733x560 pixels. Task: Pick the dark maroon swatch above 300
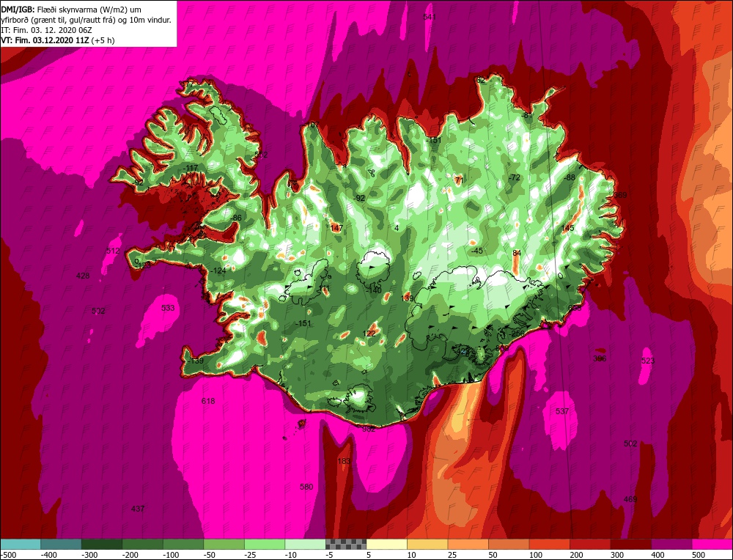(630, 544)
